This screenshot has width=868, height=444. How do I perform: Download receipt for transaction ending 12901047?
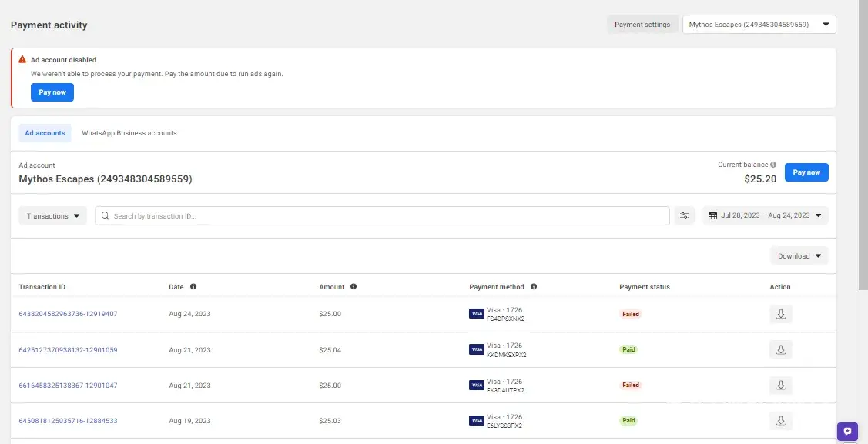(x=780, y=385)
